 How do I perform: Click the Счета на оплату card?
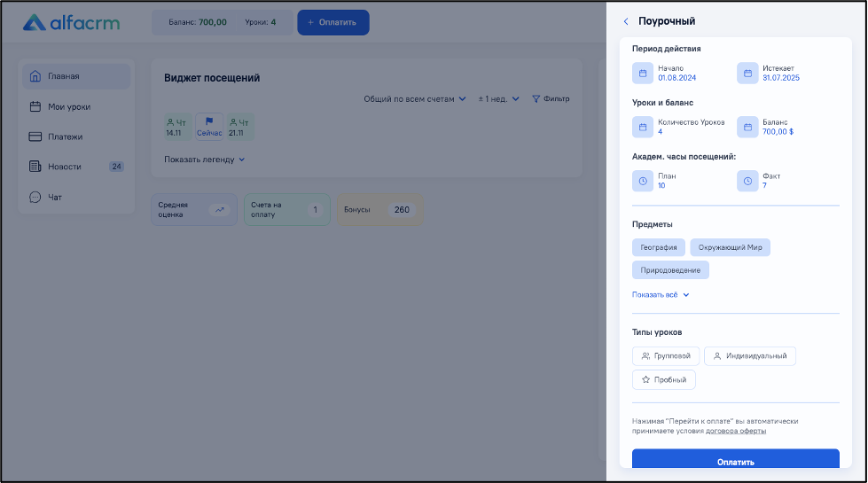[x=286, y=210]
